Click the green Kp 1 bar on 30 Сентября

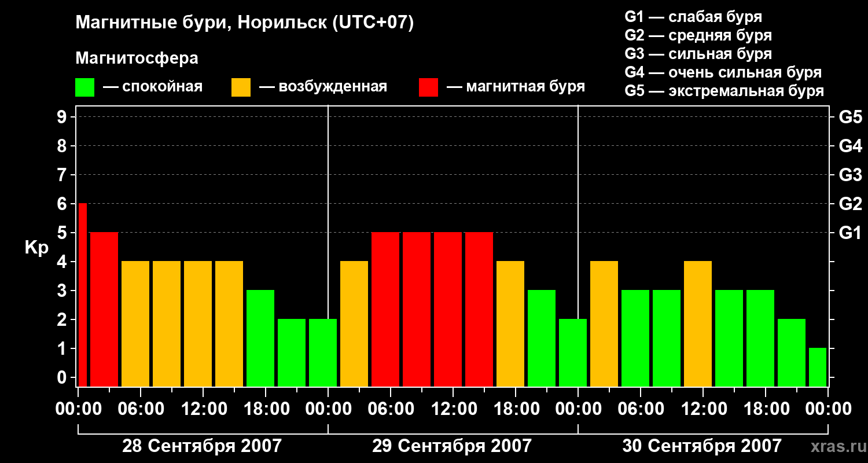818,367
